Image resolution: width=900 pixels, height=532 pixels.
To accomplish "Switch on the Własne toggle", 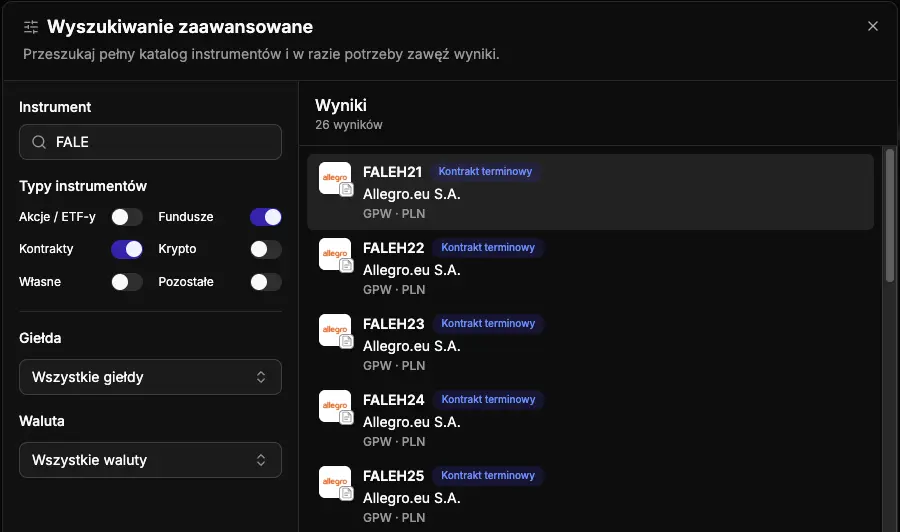I will pyautogui.click(x=127, y=282).
